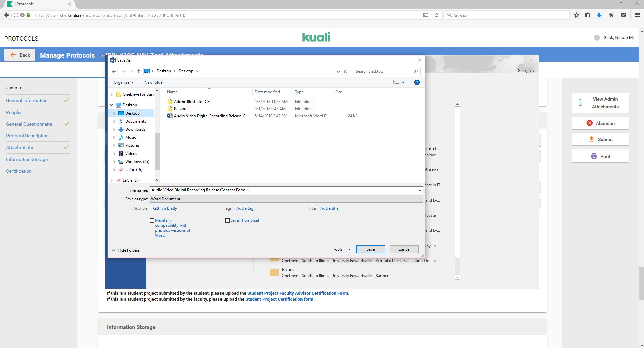Image resolution: width=644 pixels, height=348 pixels.
Task: Expand the Documents tree node
Action: click(114, 121)
